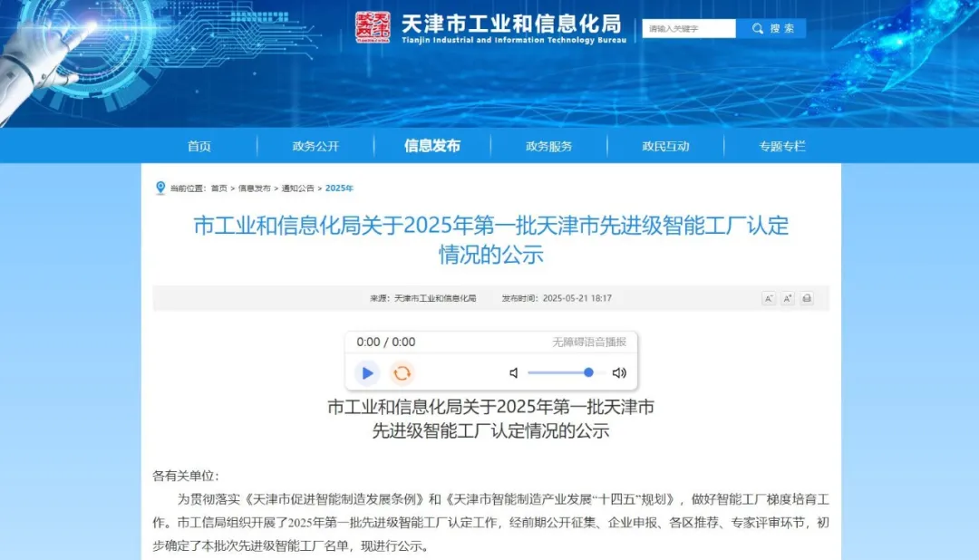Click the location pin breadcrumb icon

pyautogui.click(x=160, y=188)
